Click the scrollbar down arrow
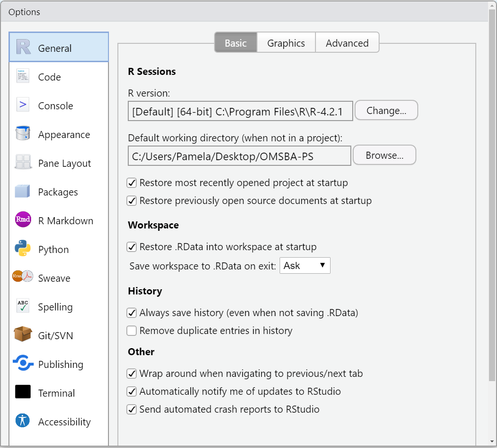The image size is (497, 448). [x=492, y=441]
